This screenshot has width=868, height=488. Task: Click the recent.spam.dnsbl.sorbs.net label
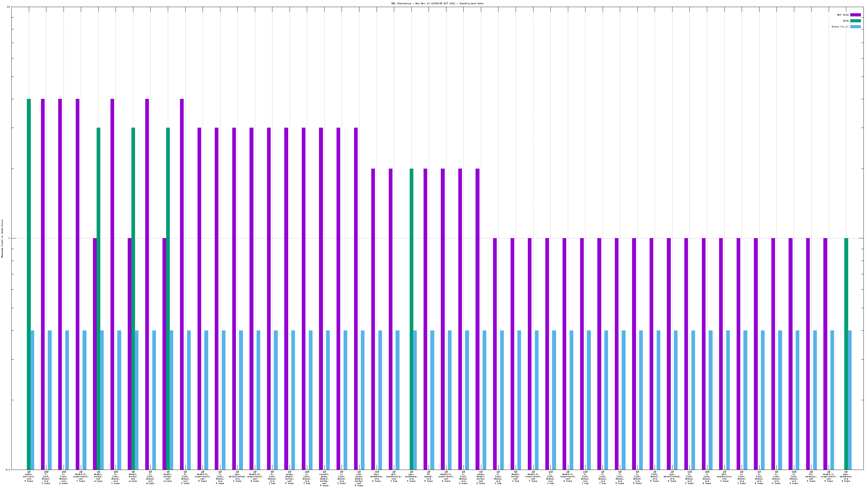(x=324, y=479)
